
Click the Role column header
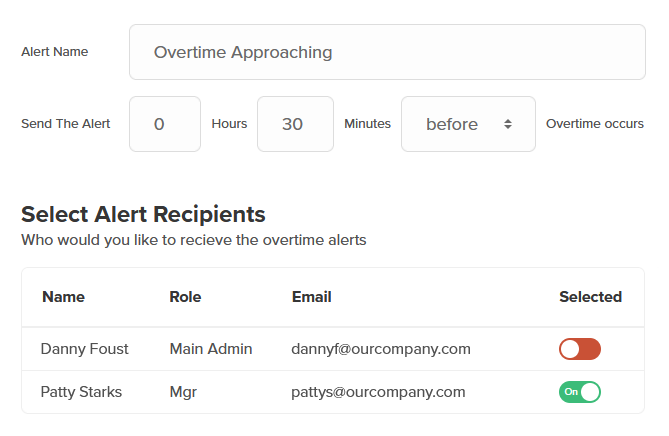coord(186,297)
